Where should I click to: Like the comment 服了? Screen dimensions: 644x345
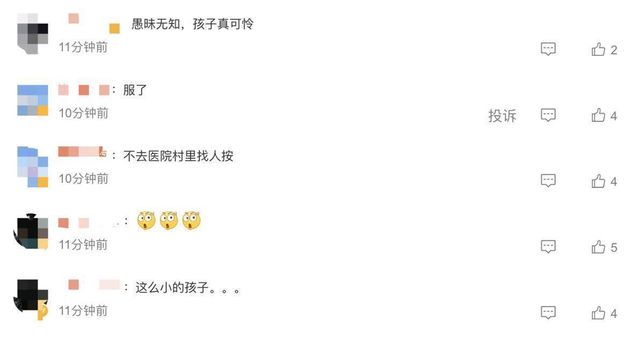598,116
